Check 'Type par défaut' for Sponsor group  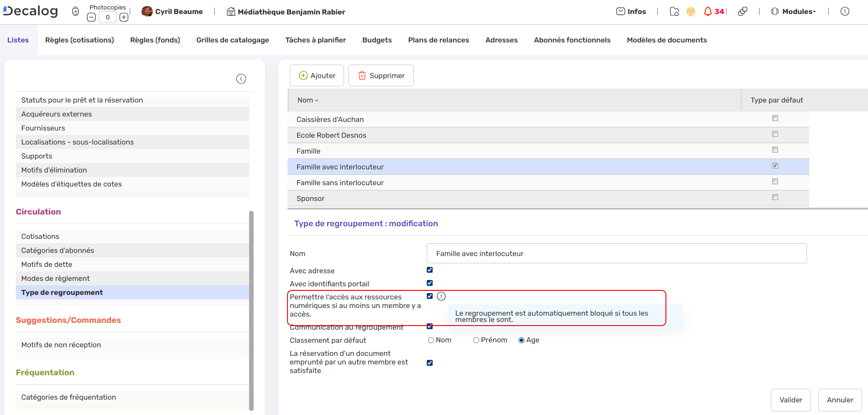click(x=775, y=197)
